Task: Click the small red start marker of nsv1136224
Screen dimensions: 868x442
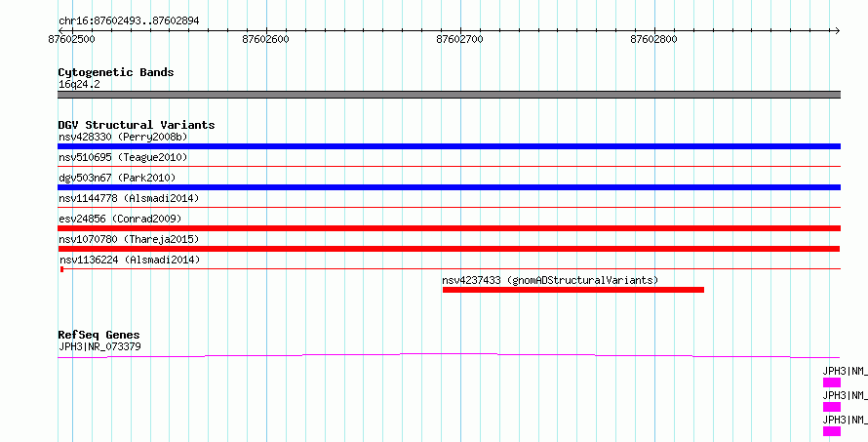Action: pyautogui.click(x=62, y=269)
